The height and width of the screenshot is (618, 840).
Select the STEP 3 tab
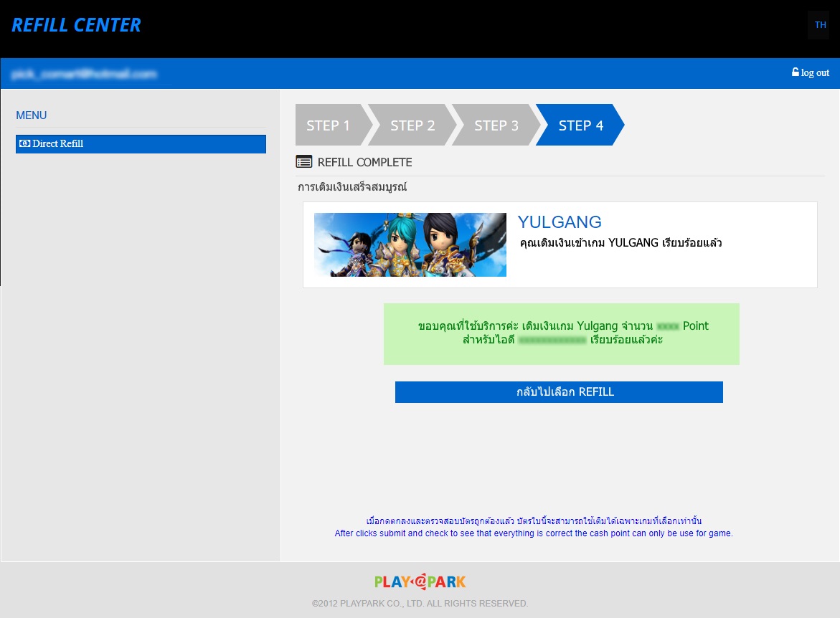(496, 125)
